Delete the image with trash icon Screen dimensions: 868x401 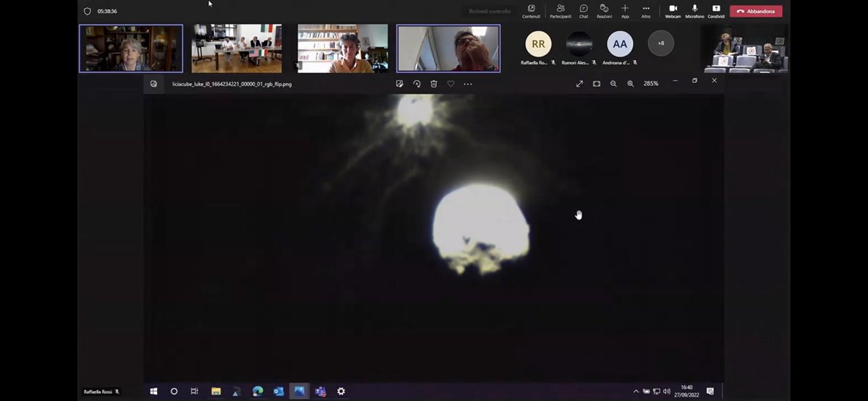click(434, 84)
